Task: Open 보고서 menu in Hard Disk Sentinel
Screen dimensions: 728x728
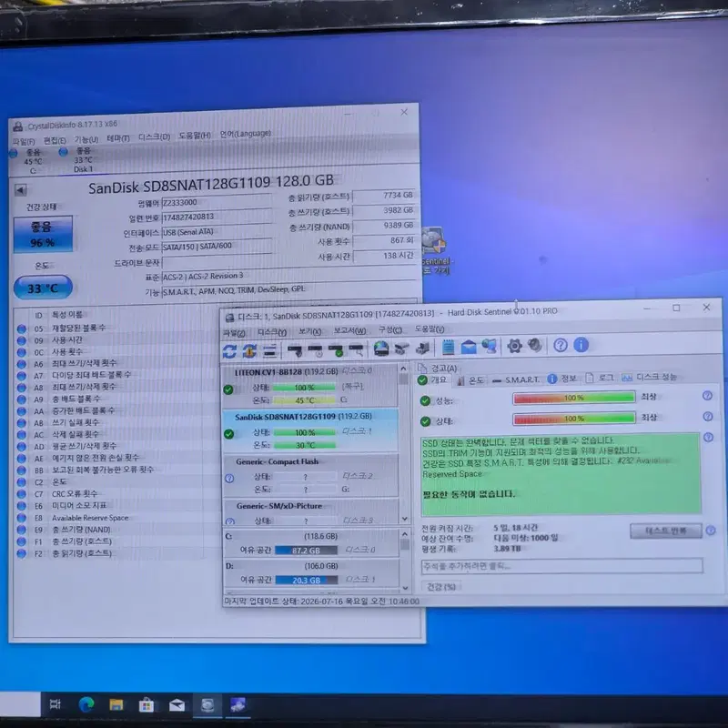Action: click(349, 330)
